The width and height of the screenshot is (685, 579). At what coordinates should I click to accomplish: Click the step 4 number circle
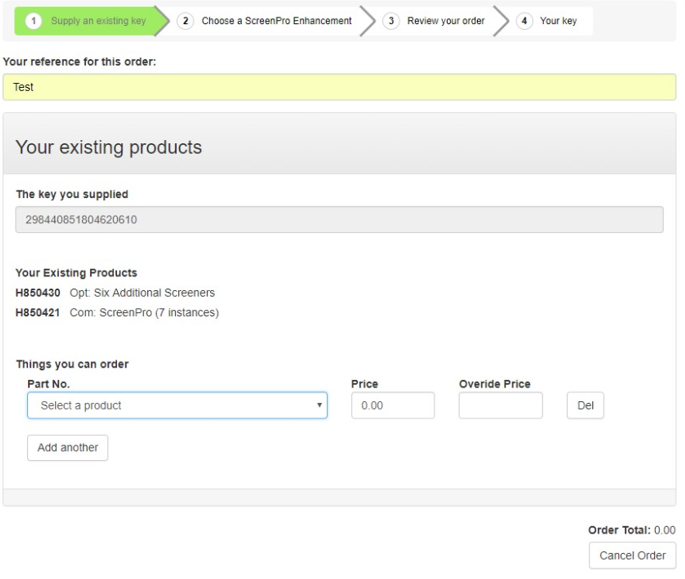point(524,21)
